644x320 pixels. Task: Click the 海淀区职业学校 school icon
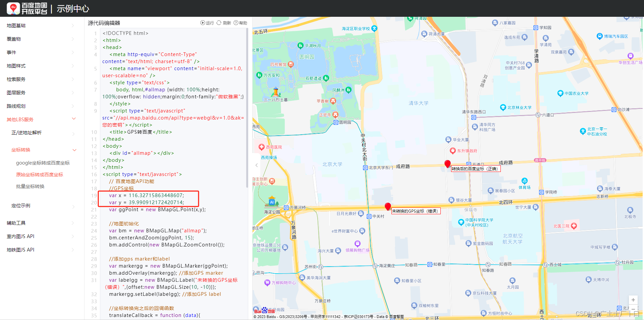point(374,29)
